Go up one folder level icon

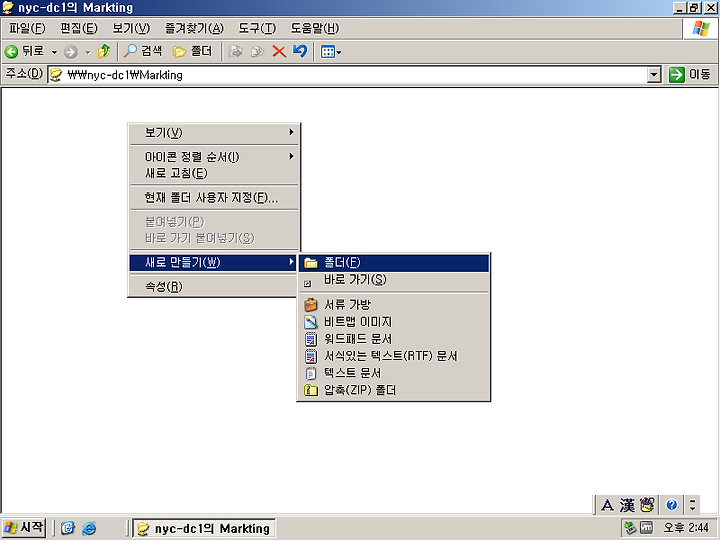[104, 51]
